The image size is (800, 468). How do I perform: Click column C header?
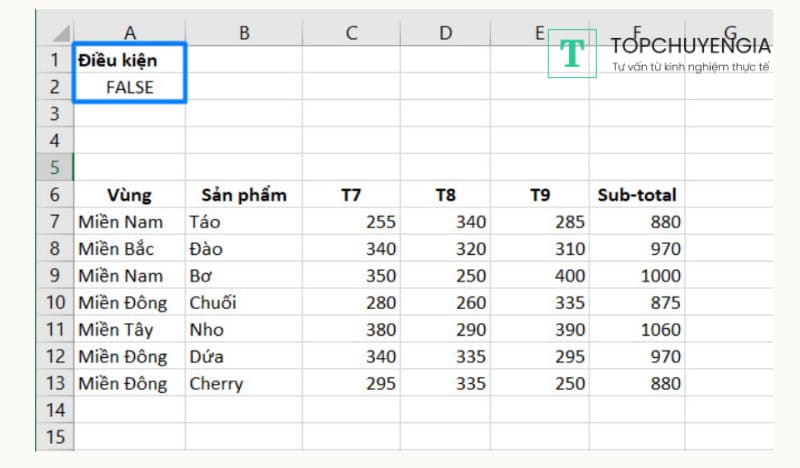[351, 33]
